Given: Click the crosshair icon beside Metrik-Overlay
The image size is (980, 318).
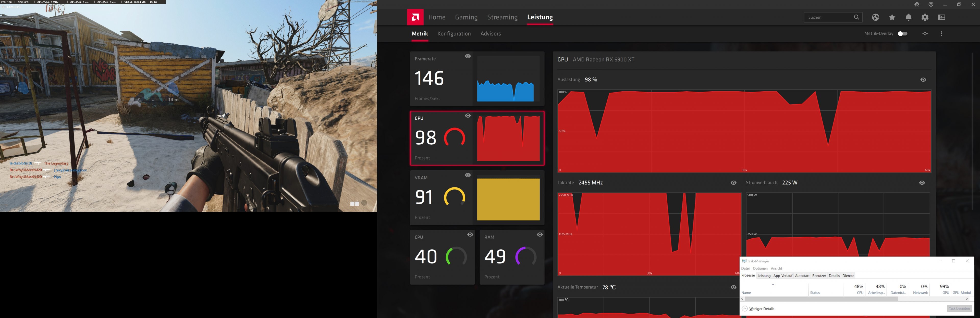Looking at the screenshot, I should pos(925,34).
